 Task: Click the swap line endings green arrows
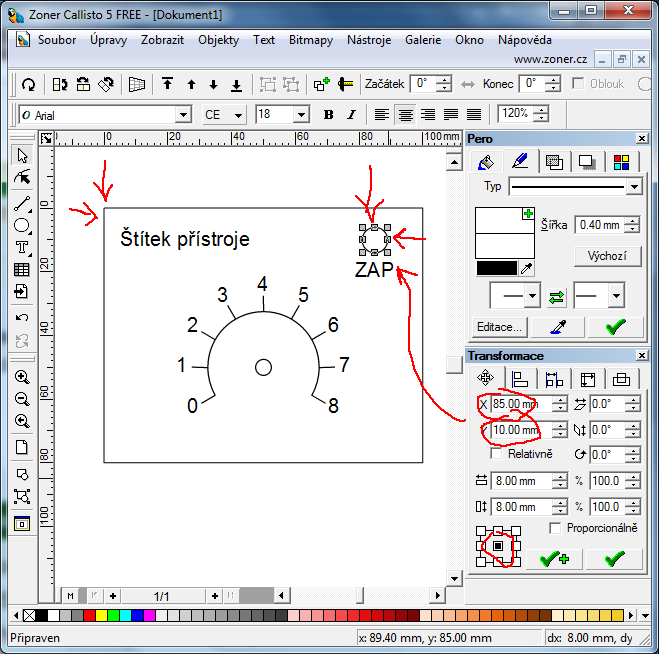click(556, 297)
